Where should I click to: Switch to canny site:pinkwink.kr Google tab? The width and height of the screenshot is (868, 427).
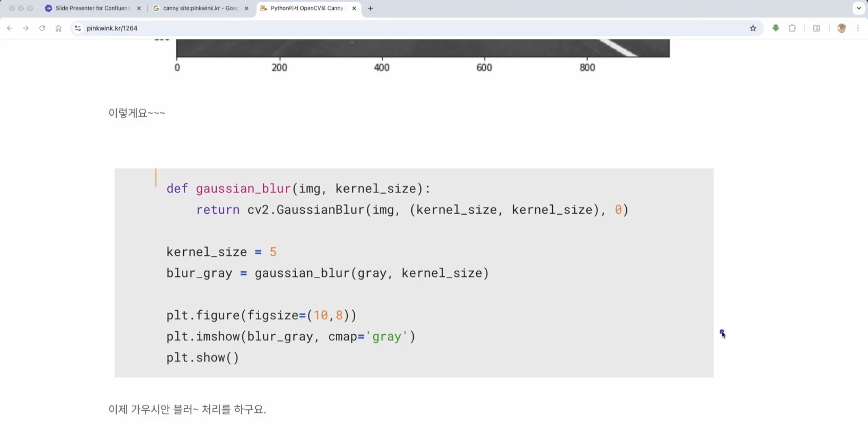point(200,8)
